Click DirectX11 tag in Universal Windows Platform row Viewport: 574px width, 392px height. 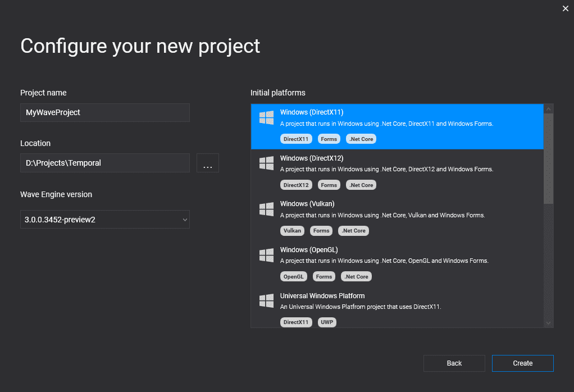[x=296, y=322]
